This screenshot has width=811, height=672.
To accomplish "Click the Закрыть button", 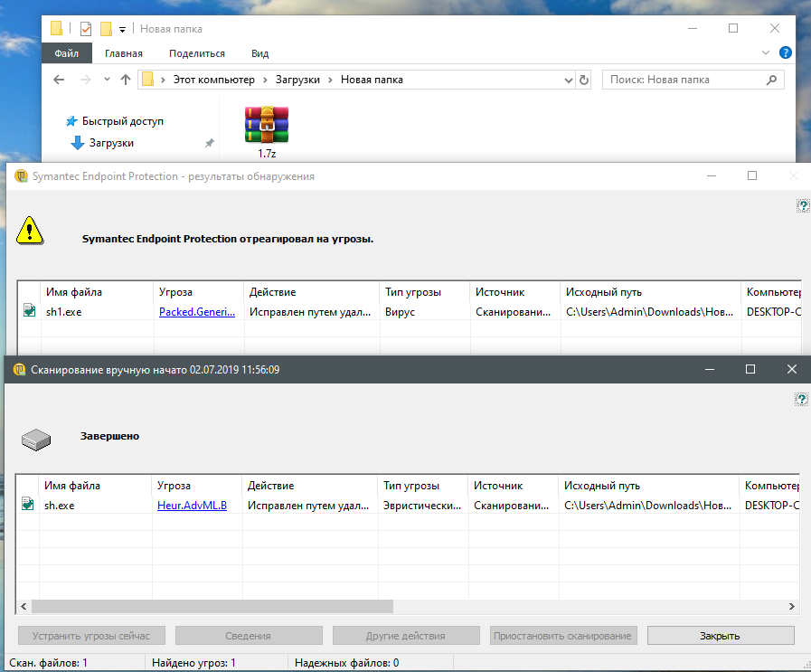I will coord(721,636).
